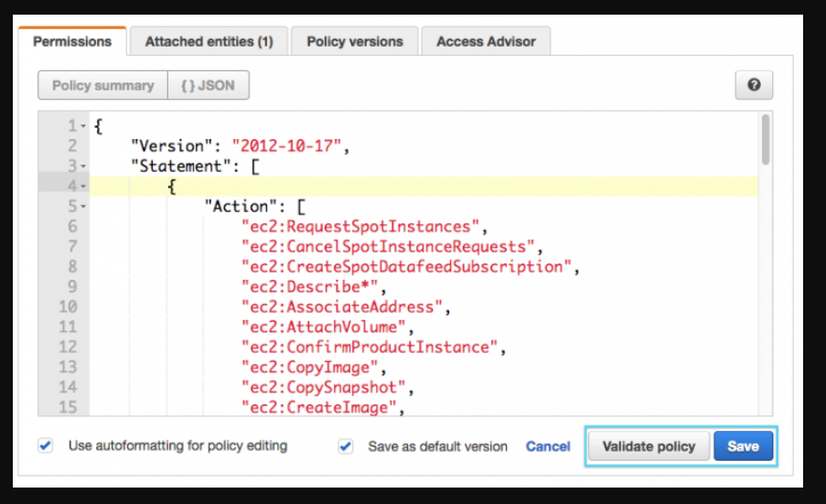Switch to the JSON view button

tap(209, 85)
